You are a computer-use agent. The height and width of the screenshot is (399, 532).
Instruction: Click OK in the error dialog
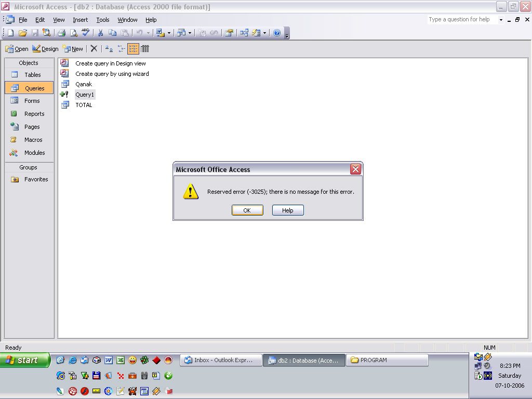pyautogui.click(x=247, y=210)
